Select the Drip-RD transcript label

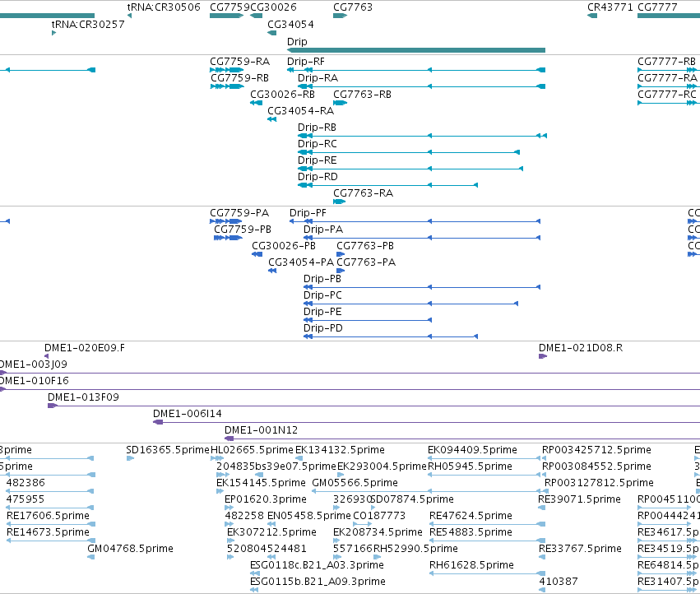point(318,178)
